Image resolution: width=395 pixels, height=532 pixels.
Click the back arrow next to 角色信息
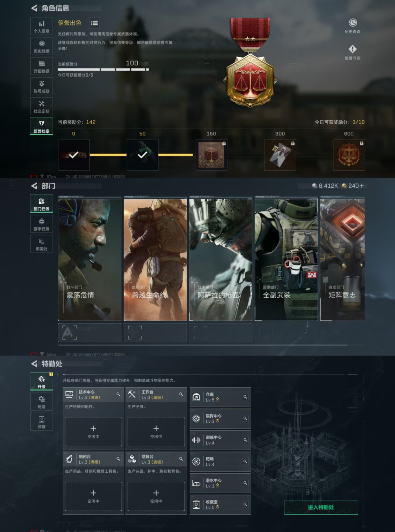[x=34, y=8]
